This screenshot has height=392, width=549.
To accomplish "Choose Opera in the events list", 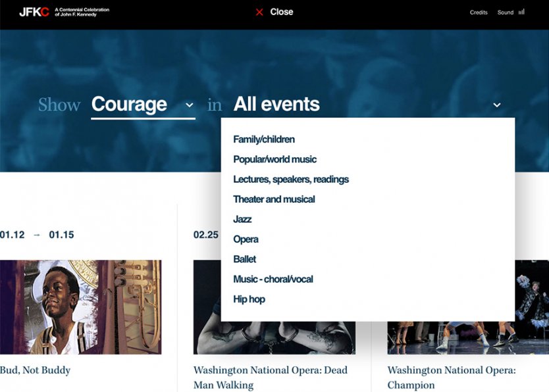I will pos(246,239).
